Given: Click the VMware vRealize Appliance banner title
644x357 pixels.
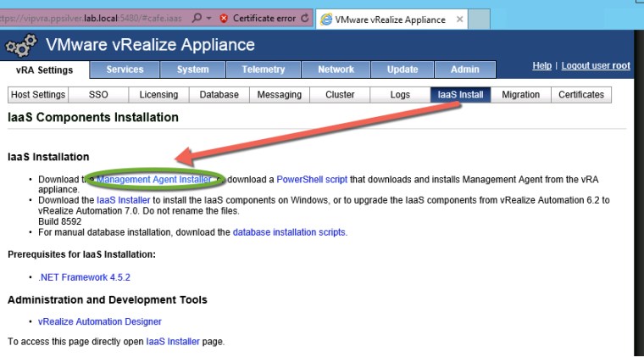Looking at the screenshot, I should [150, 45].
